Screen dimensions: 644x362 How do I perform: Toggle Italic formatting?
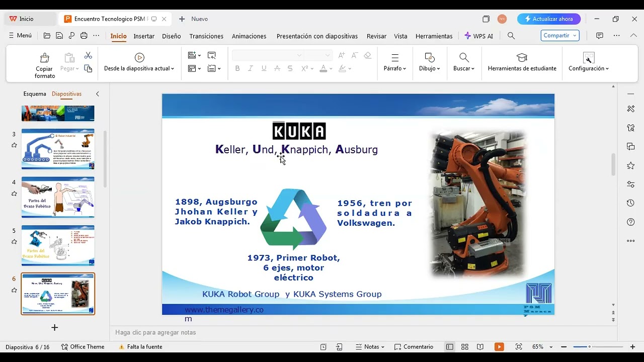click(251, 68)
